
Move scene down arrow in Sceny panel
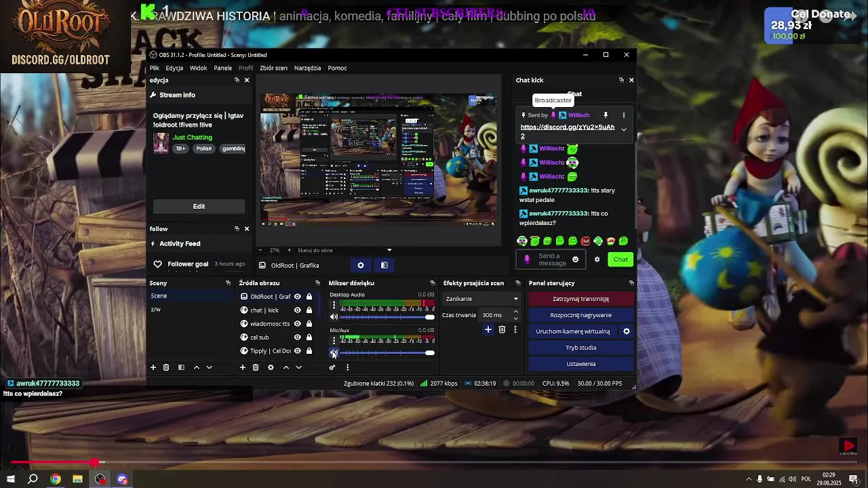(209, 367)
